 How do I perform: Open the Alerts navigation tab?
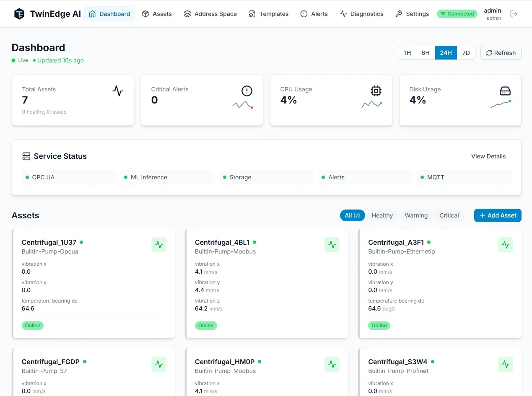tap(314, 14)
